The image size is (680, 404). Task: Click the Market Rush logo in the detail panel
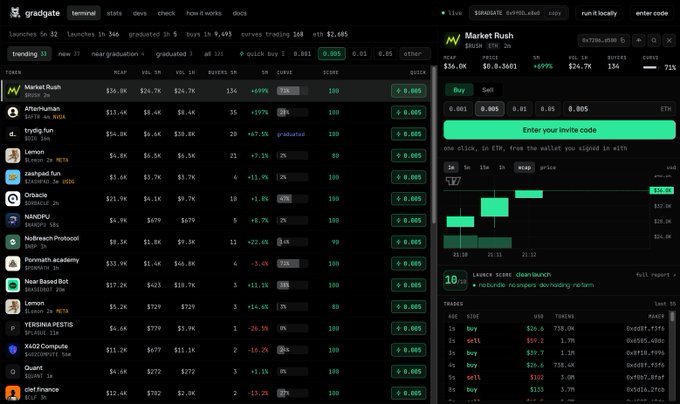click(452, 40)
